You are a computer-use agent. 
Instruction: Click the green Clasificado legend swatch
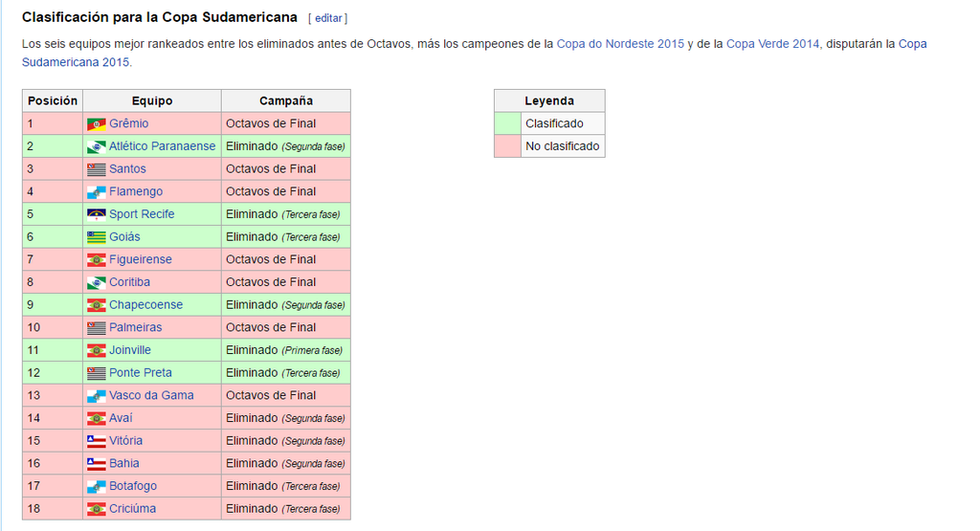(507, 123)
